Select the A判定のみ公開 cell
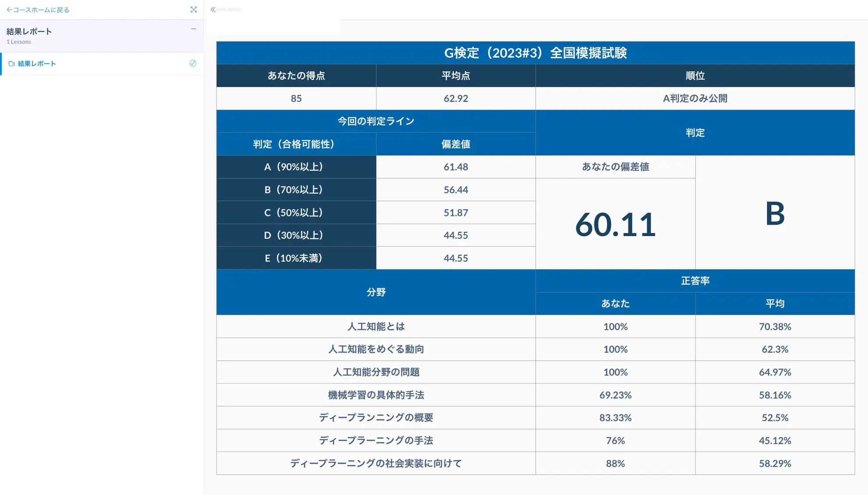Image resolution: width=868 pixels, height=495 pixels. coord(695,98)
